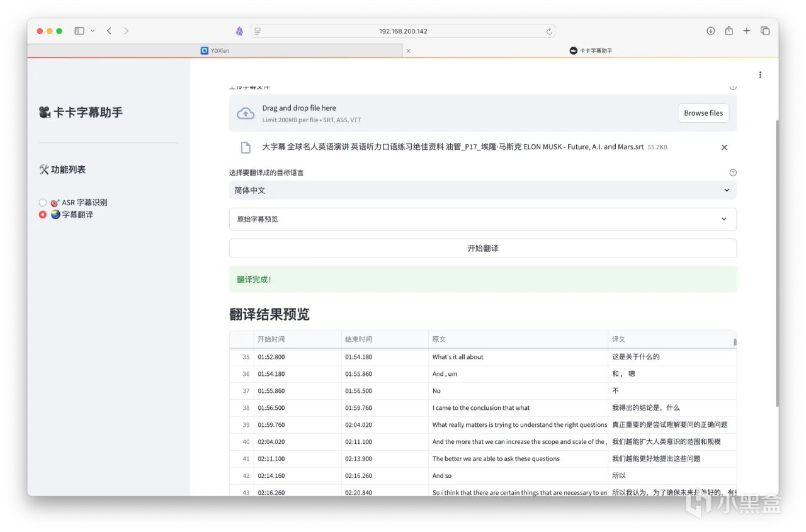Select the translation cell 我得出的结论是，什么
This screenshot has height=532, width=806.
click(x=672, y=408)
